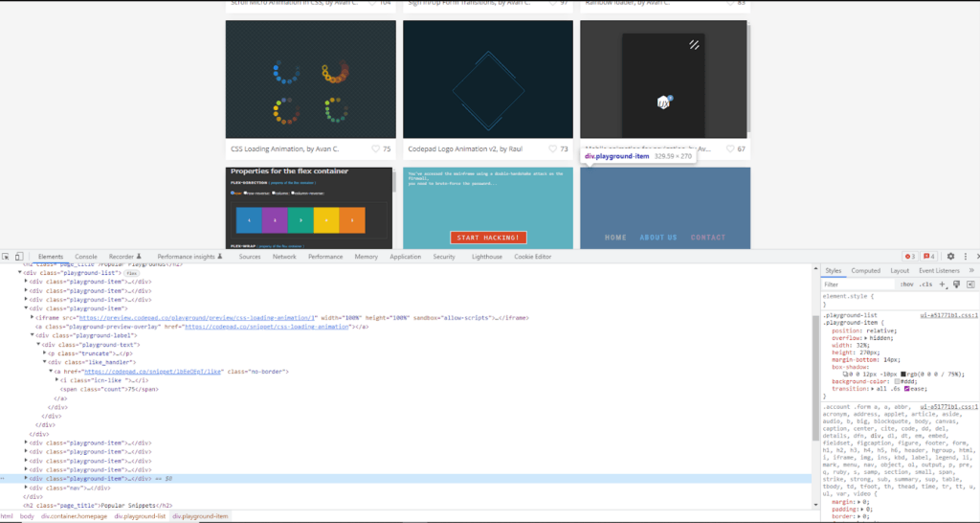Toggle the :hov element state button

(x=906, y=284)
